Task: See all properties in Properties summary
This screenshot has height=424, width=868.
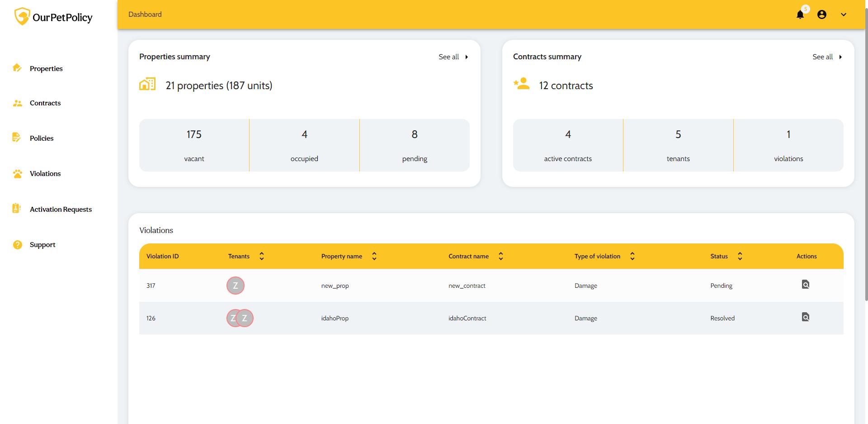Action: 453,57
